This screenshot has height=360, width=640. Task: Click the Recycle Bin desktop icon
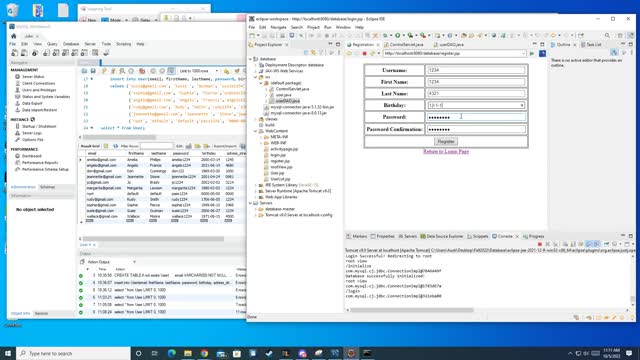(x=13, y=10)
